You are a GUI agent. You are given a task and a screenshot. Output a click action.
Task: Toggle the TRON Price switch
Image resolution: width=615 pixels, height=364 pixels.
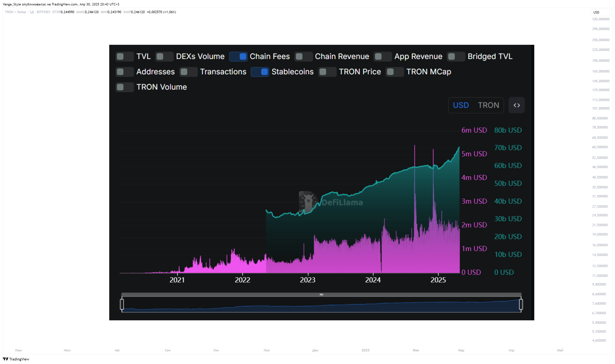327,72
